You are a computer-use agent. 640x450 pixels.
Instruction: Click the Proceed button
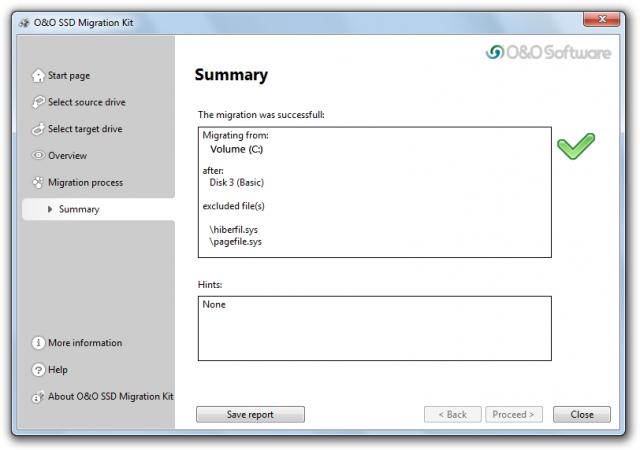pos(514,414)
